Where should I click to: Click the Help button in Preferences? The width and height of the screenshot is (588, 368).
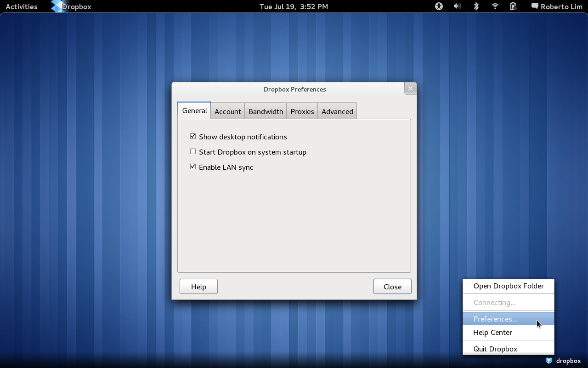pyautogui.click(x=198, y=287)
